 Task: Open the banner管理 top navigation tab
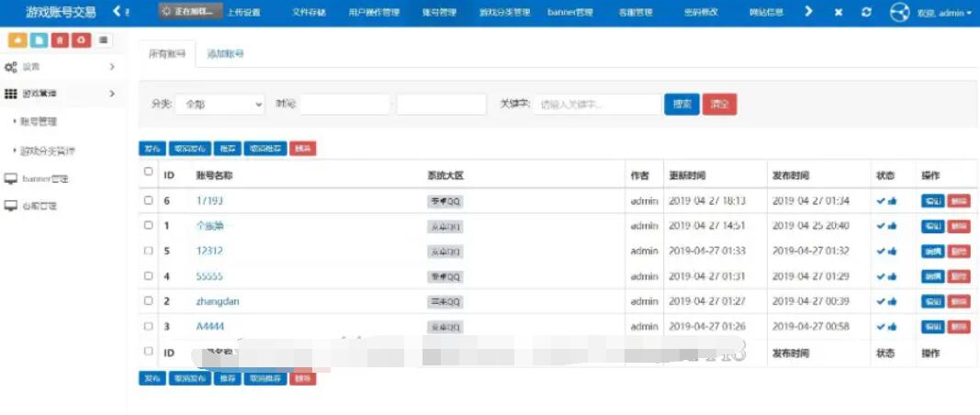(569, 13)
